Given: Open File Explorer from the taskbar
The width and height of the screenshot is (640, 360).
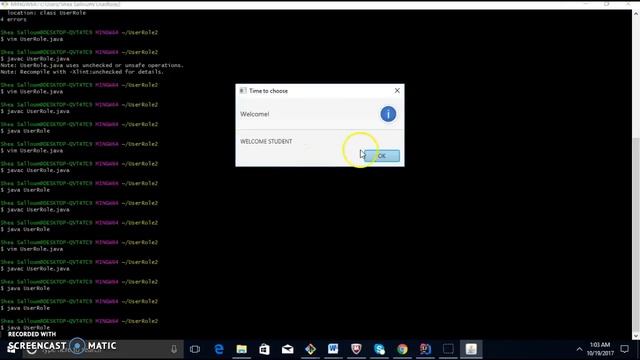Looking at the screenshot, I should tap(242, 349).
